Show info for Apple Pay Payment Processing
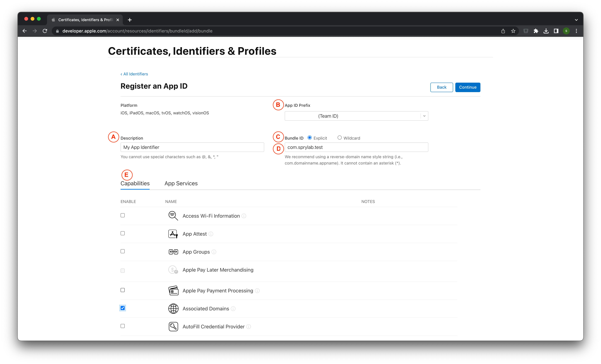Image resolution: width=601 pixels, height=364 pixels. pos(257,291)
